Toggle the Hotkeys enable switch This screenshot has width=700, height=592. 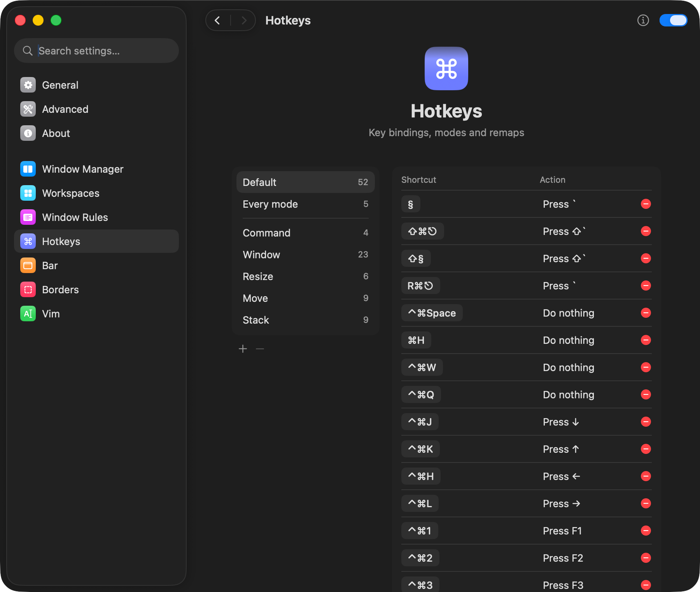[674, 20]
